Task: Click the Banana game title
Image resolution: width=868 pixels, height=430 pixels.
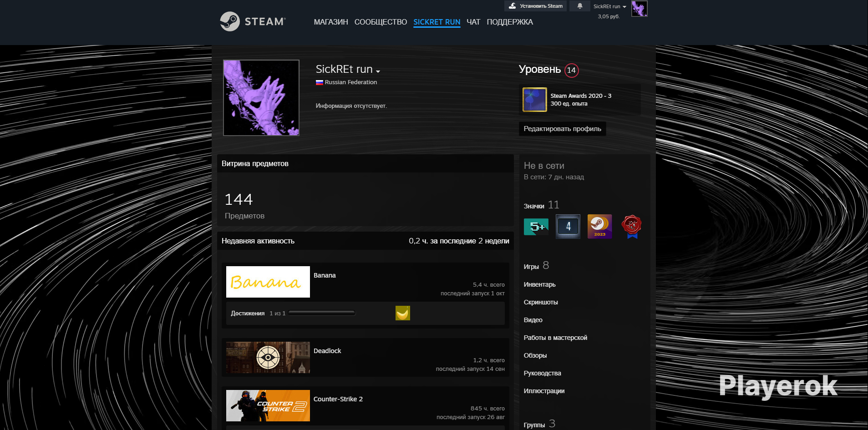Action: pos(325,275)
